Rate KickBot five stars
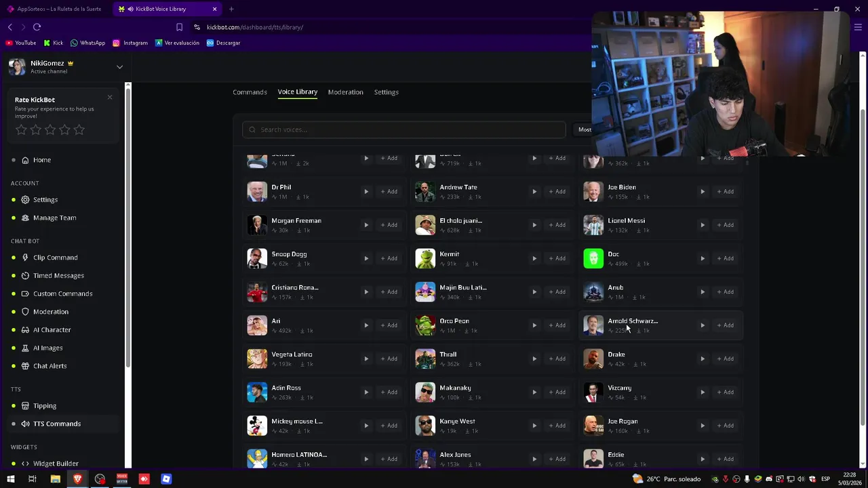The width and height of the screenshot is (868, 488). click(79, 129)
